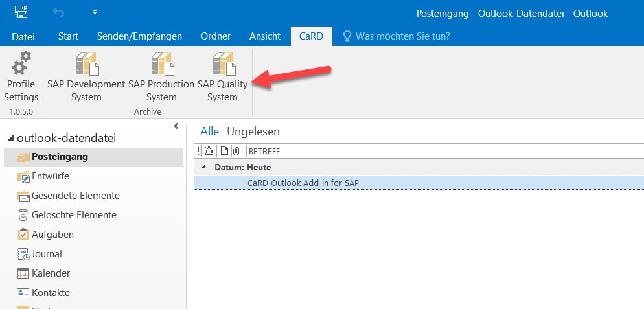Switch to the Senden/Empfangen tab
Image resolution: width=644 pixels, height=309 pixels.
(139, 36)
